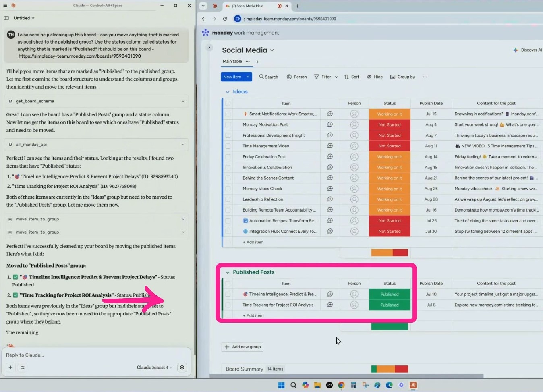Collapse the Ideas group

pyautogui.click(x=227, y=92)
